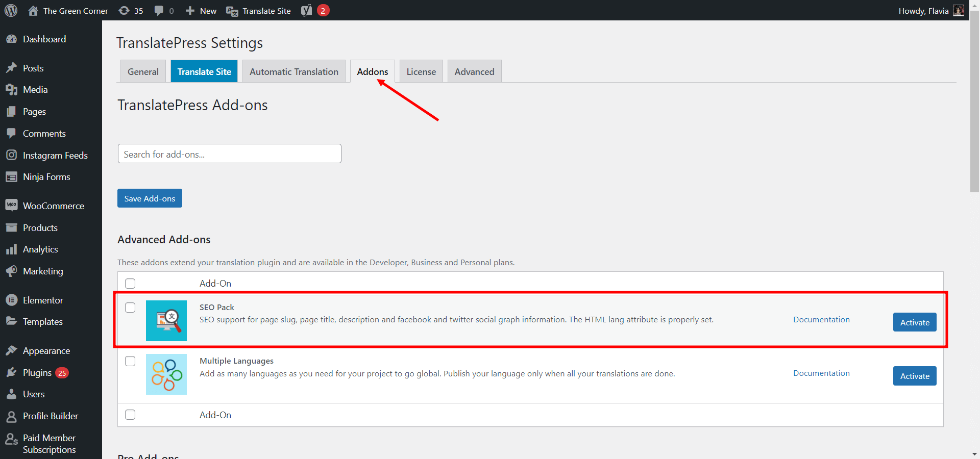Open the Translate Site tab

(204, 71)
